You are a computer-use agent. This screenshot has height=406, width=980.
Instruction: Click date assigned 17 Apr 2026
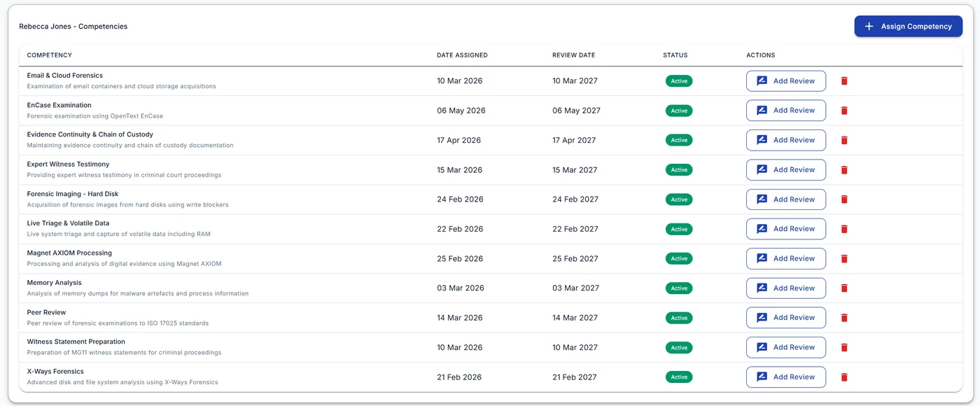click(x=459, y=140)
